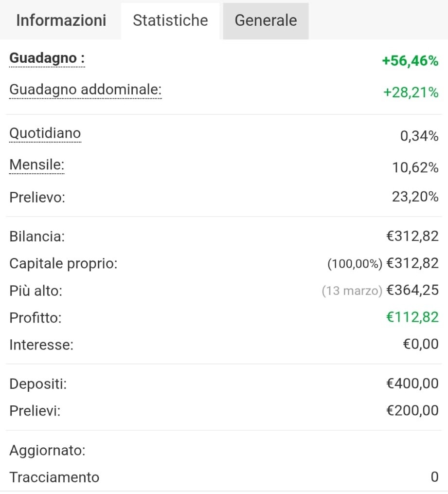Click the green Profitto €112,82 value
This screenshot has width=448, height=494.
(x=412, y=317)
